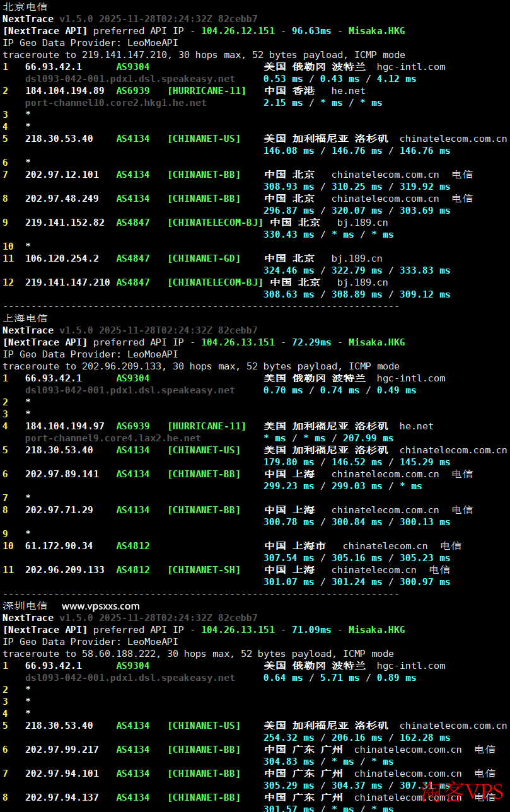The height and width of the screenshot is (812, 510).
Task: Click the [CHINANET-SH] network tag
Action: pos(204,570)
